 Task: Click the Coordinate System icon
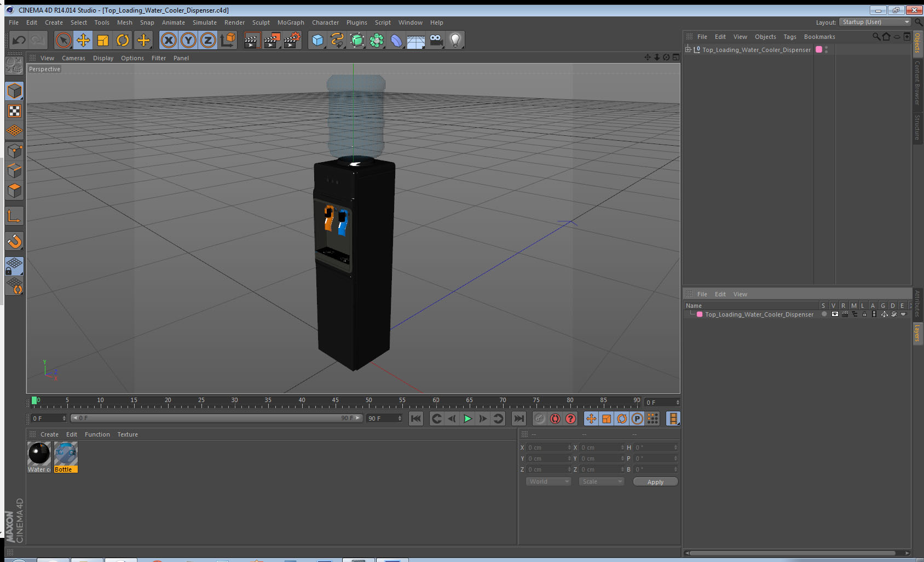coord(228,40)
